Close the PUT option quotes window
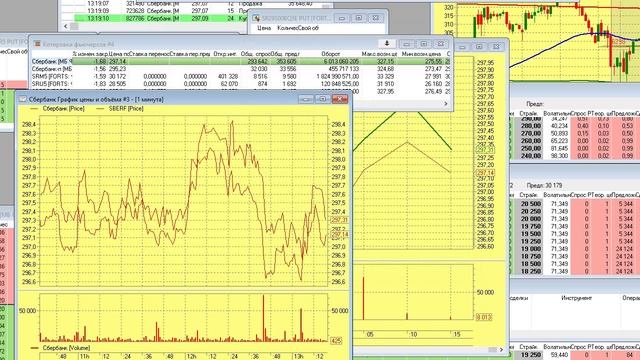Screen dimensions: 640x360 (376, 18)
